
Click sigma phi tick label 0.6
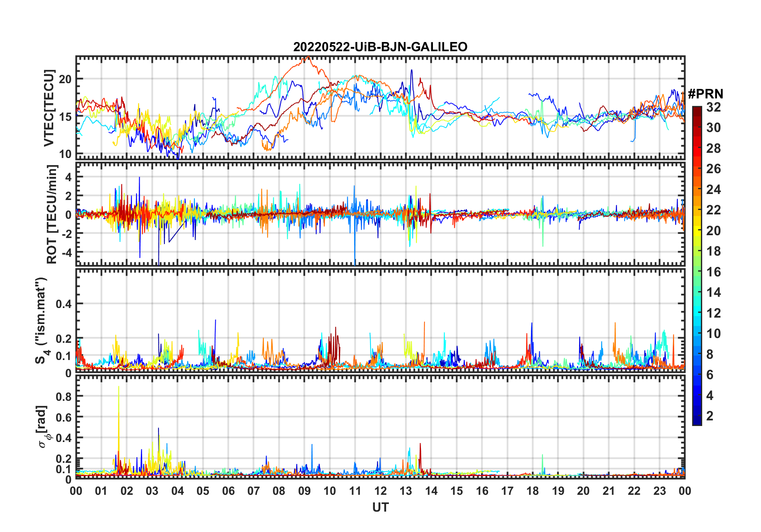[64, 417]
